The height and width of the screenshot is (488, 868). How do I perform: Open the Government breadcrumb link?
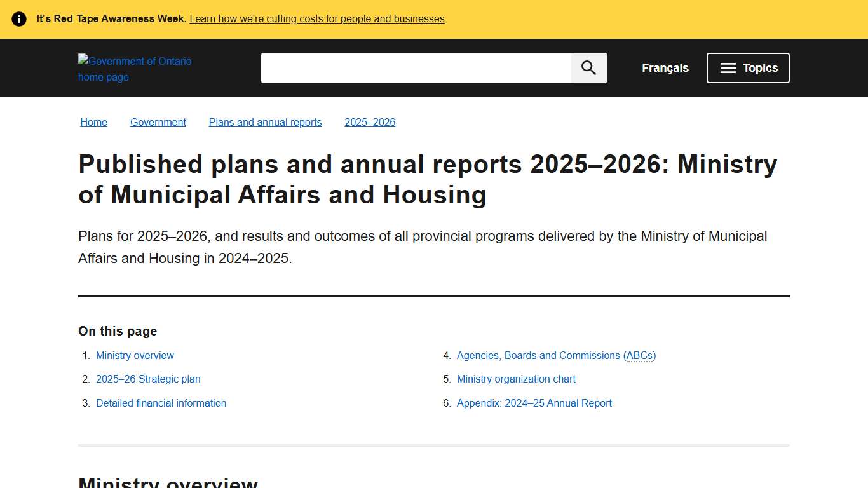(158, 122)
